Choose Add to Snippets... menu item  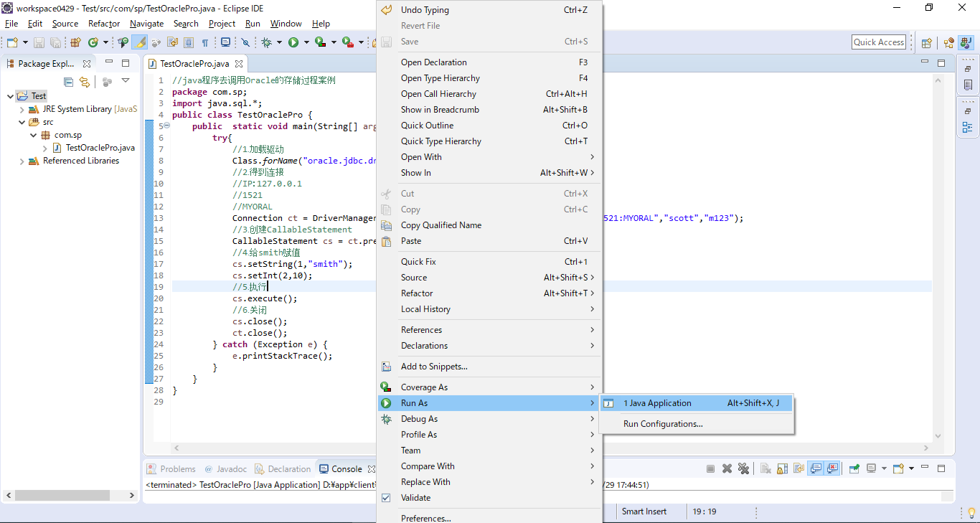point(489,367)
